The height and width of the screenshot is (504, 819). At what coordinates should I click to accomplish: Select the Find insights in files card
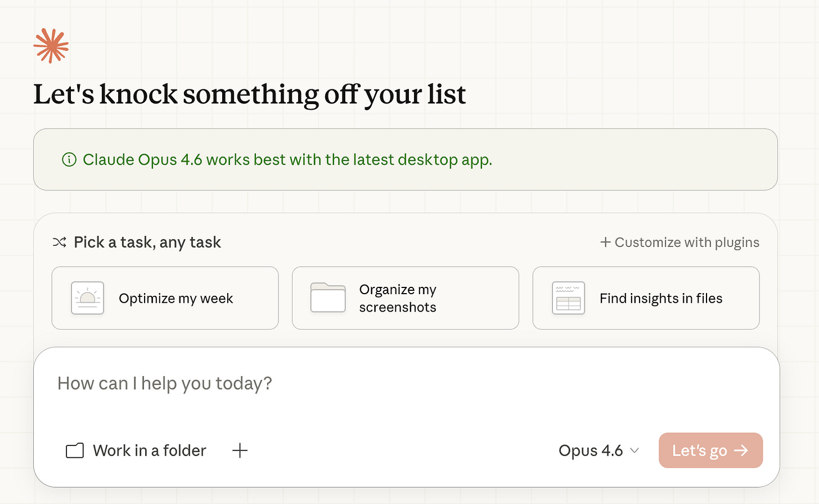point(646,298)
